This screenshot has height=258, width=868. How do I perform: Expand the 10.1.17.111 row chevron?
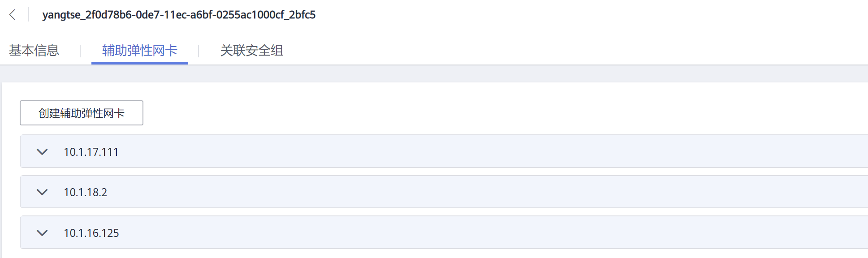click(x=42, y=152)
